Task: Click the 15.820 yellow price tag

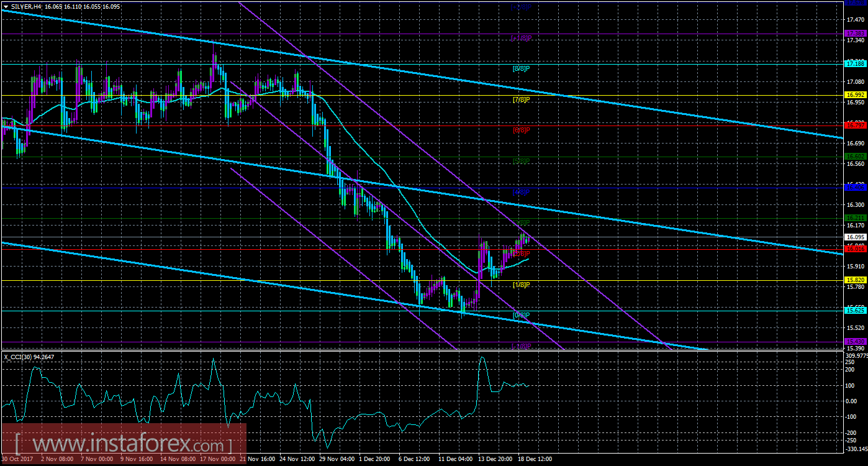Action: tap(854, 280)
